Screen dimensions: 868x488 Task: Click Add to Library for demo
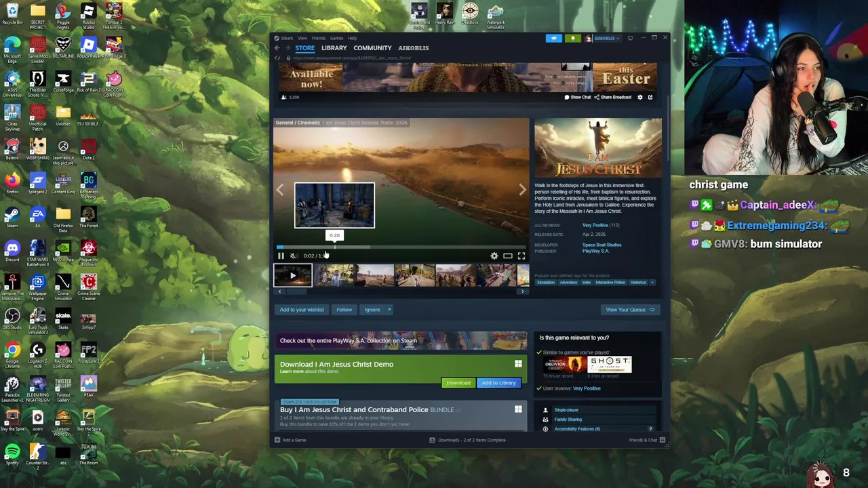[499, 383]
